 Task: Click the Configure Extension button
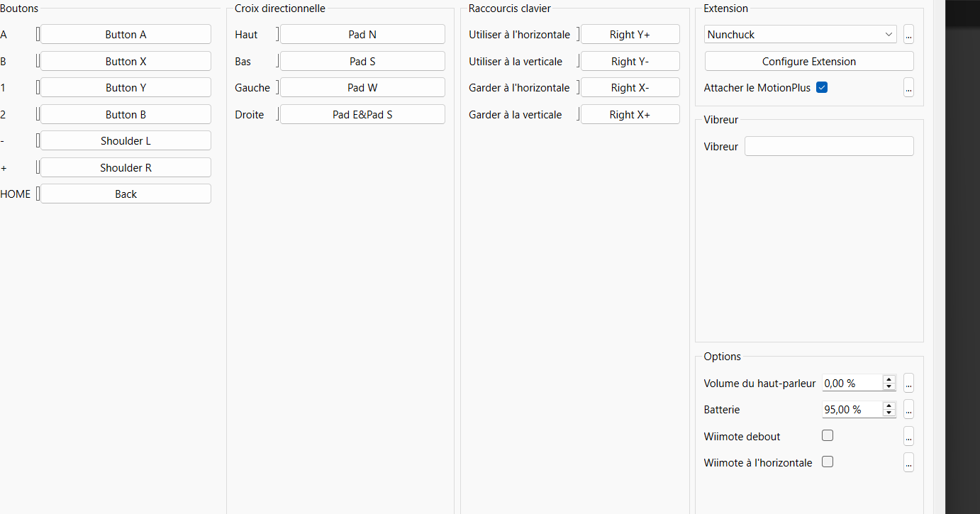coord(808,62)
